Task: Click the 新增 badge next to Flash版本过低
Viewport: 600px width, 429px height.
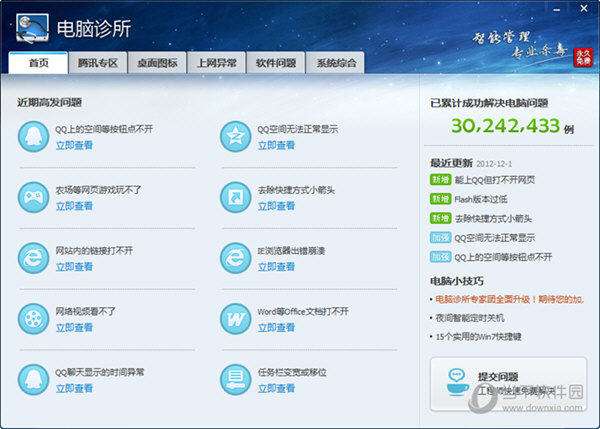Action: (440, 199)
